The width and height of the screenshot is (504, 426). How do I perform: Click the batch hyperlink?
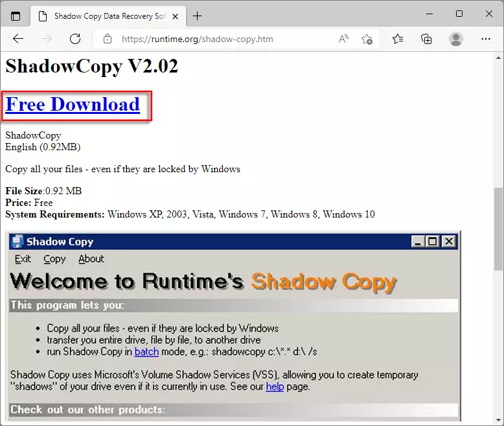pyautogui.click(x=146, y=352)
